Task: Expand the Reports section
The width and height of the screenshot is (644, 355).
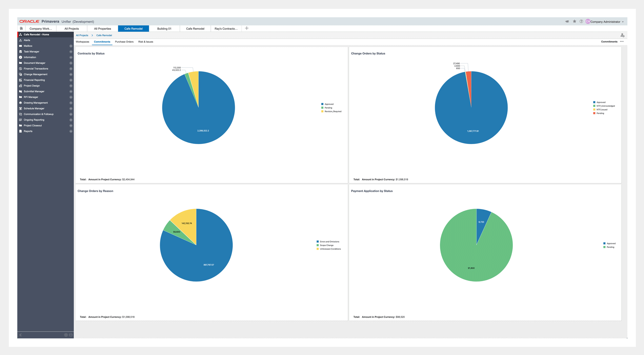Action: point(71,131)
